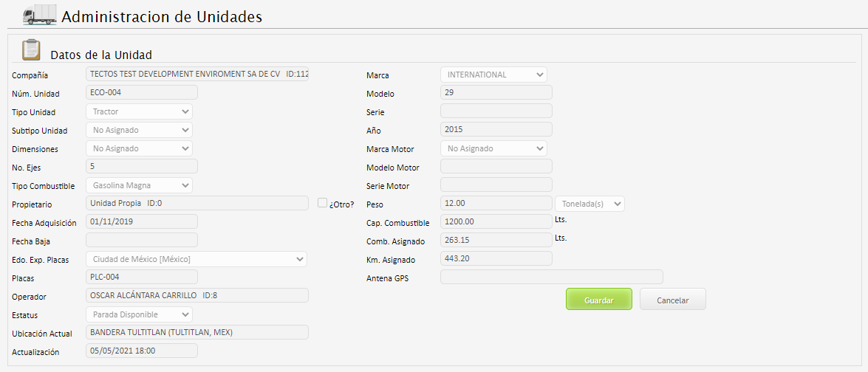Click the Placas field containing PLC-004
Screen dimensions: 868x372
[x=142, y=277]
